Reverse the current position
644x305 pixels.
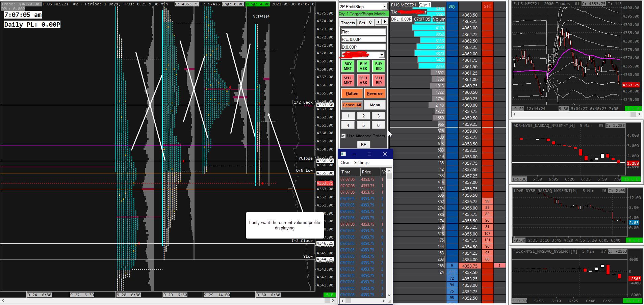coord(375,93)
